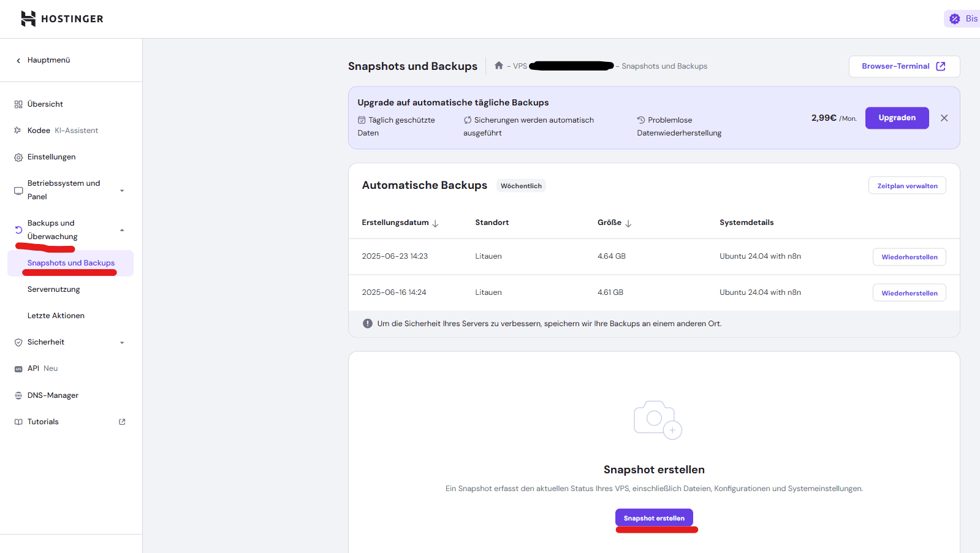Click the badge icon at top right
The height and width of the screenshot is (553, 980).
[955, 19]
